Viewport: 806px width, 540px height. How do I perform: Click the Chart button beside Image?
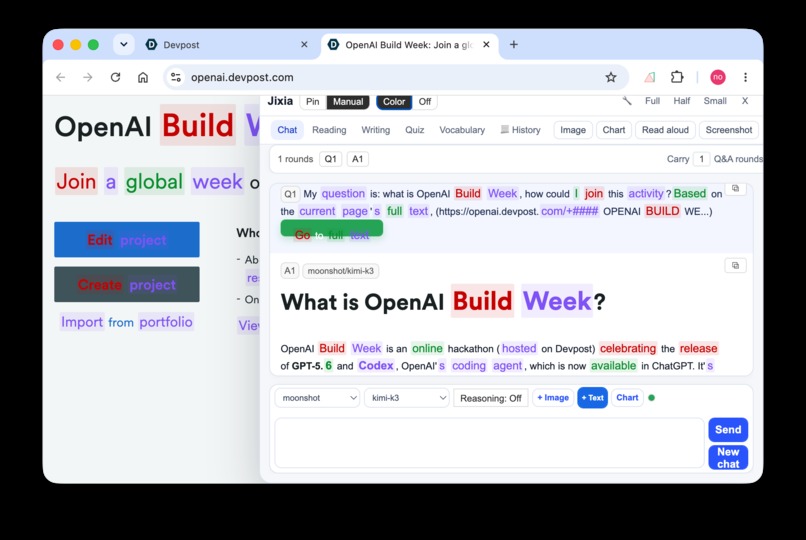(x=614, y=130)
